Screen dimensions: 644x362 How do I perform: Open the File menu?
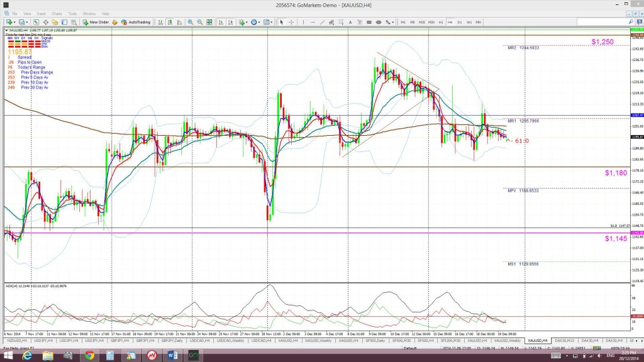click(14, 14)
